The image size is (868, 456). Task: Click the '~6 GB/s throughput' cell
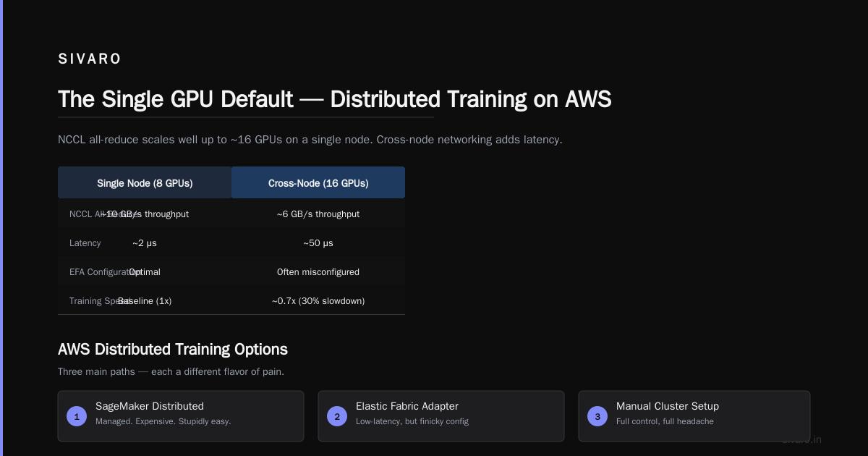318,214
